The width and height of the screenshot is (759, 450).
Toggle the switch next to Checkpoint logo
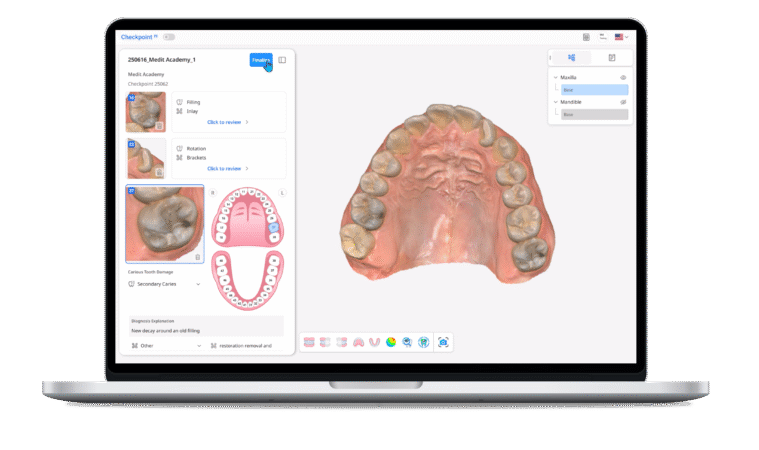click(169, 37)
